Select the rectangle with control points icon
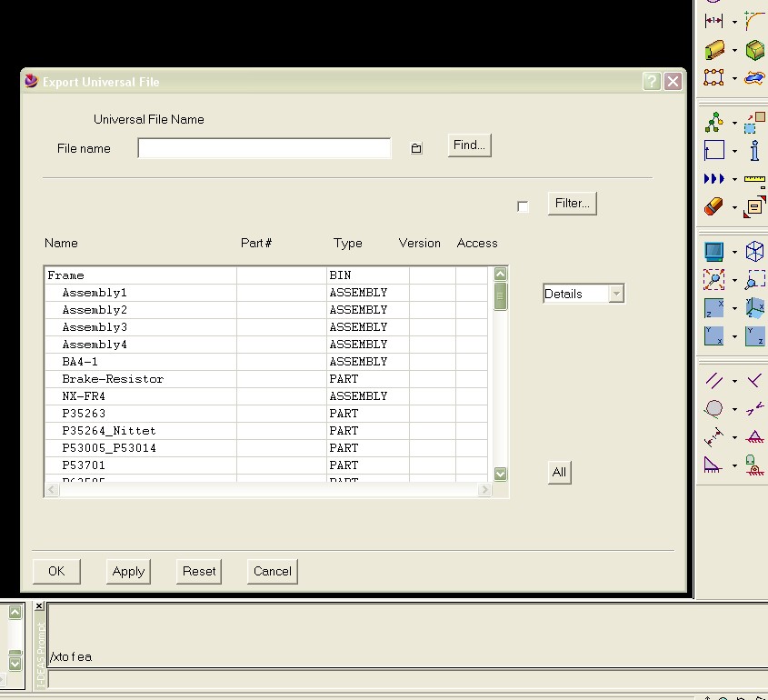 713,77
